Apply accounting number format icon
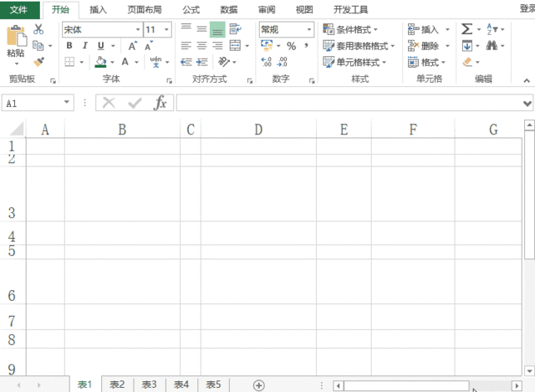 point(267,45)
